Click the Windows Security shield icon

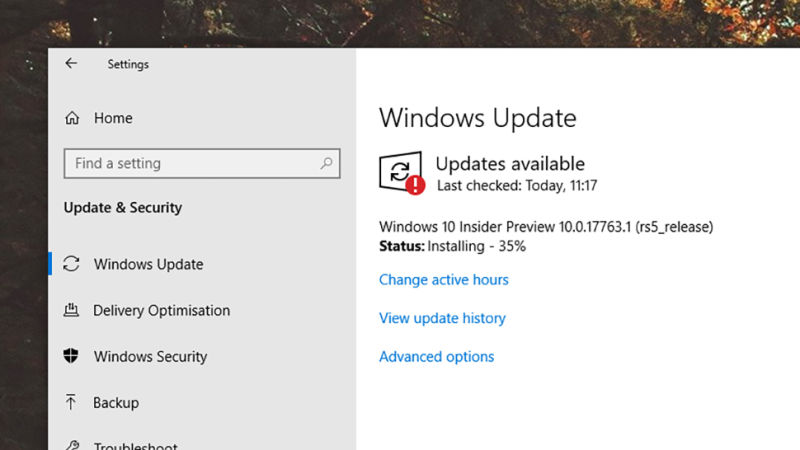point(71,356)
